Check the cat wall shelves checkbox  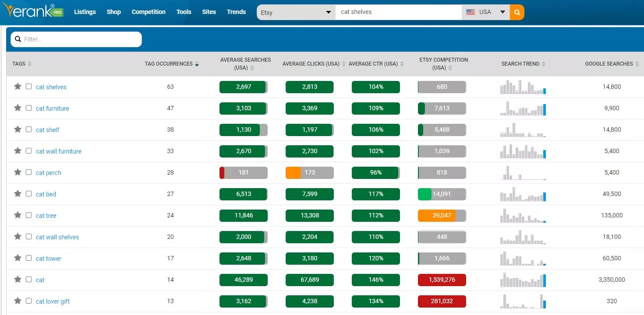(x=28, y=237)
